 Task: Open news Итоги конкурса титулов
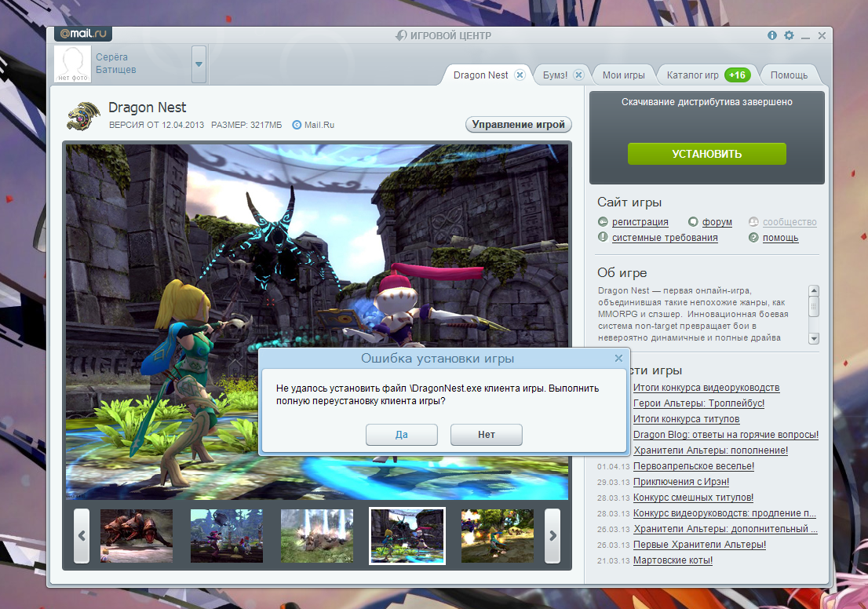(687, 419)
